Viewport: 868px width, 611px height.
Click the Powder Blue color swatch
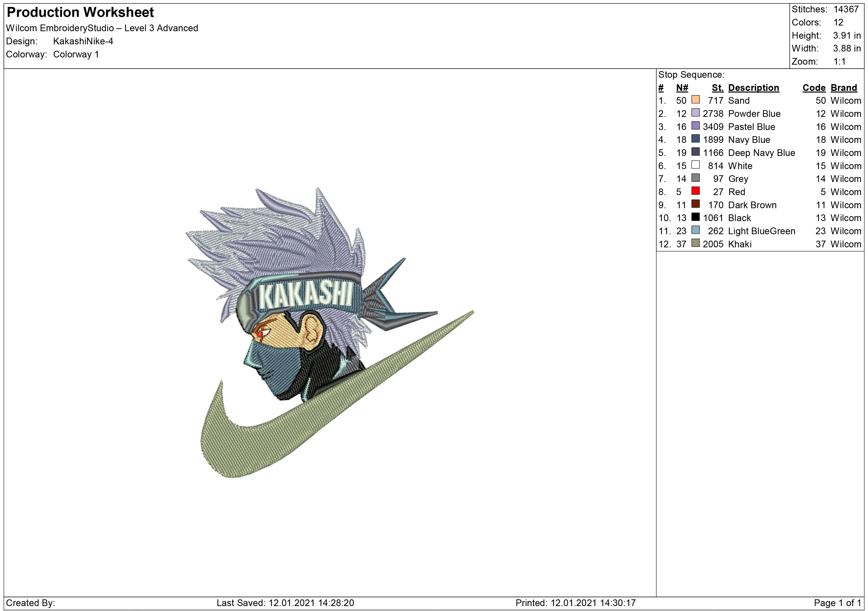[x=695, y=112]
